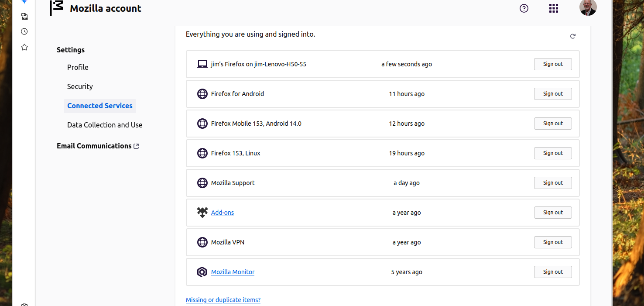The width and height of the screenshot is (644, 306).
Task: Click globe icon beside Mozilla Support
Action: 202,183
